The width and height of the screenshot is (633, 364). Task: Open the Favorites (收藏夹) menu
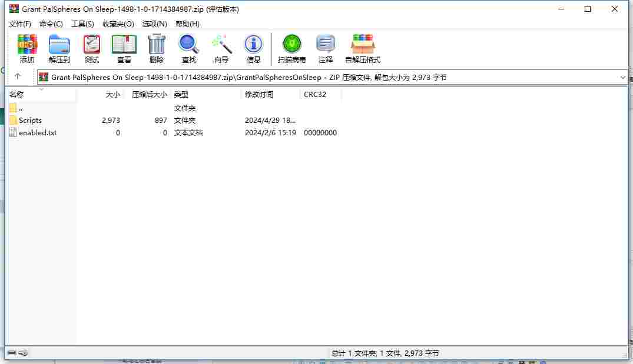point(118,24)
